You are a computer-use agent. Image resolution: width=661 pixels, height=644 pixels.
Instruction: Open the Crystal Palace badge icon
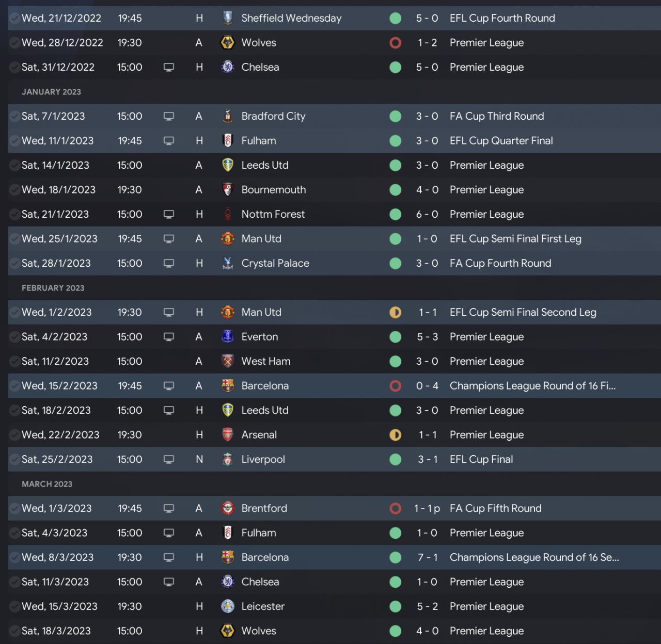click(227, 263)
